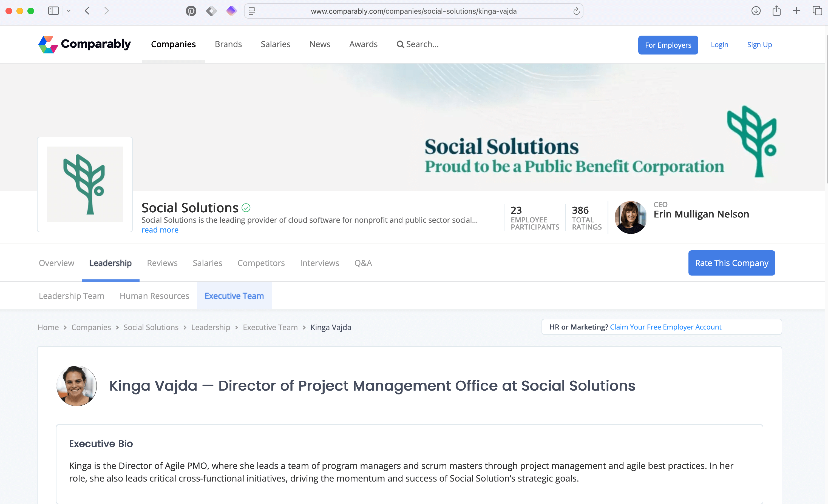Viewport: 828px width, 504px height.
Task: Click the address bar URL
Action: click(x=414, y=11)
